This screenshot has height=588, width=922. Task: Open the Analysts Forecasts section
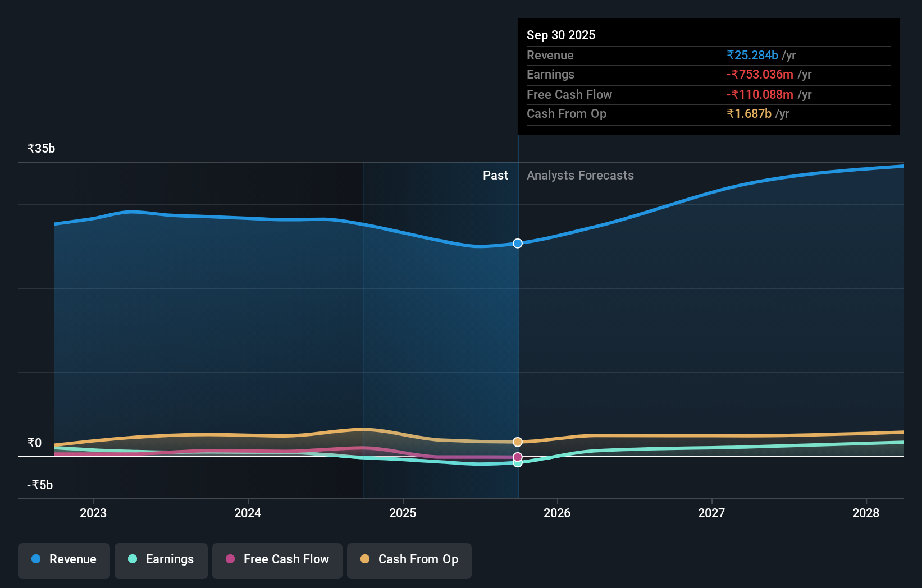tap(580, 175)
